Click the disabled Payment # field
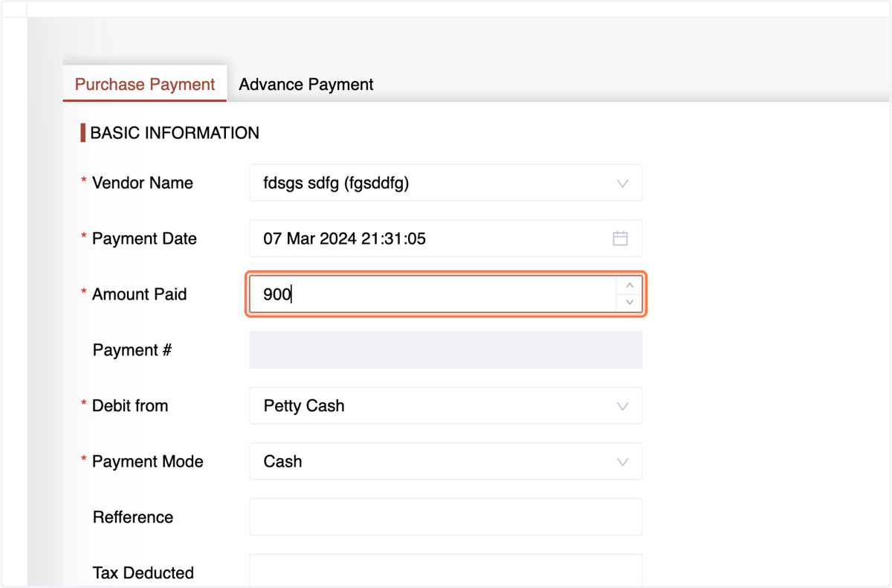 (445, 350)
